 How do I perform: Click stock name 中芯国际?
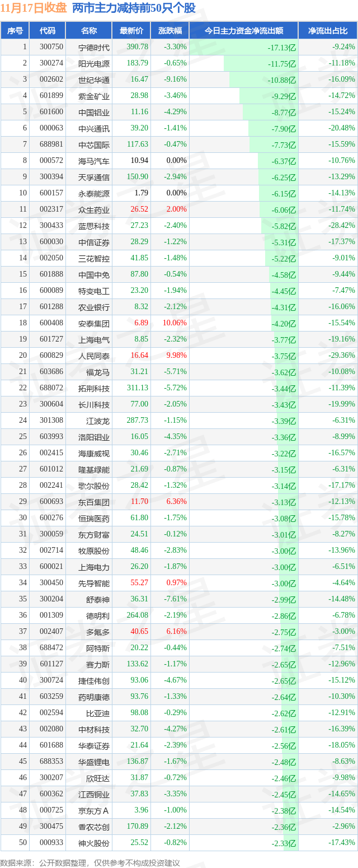click(x=94, y=144)
